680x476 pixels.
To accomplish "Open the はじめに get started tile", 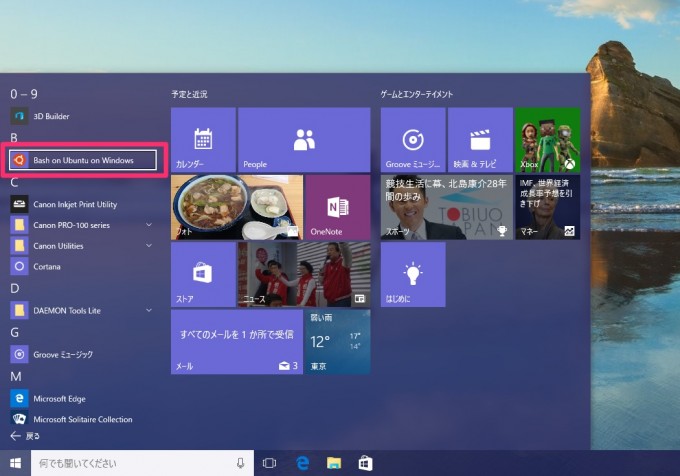I will tap(413, 274).
